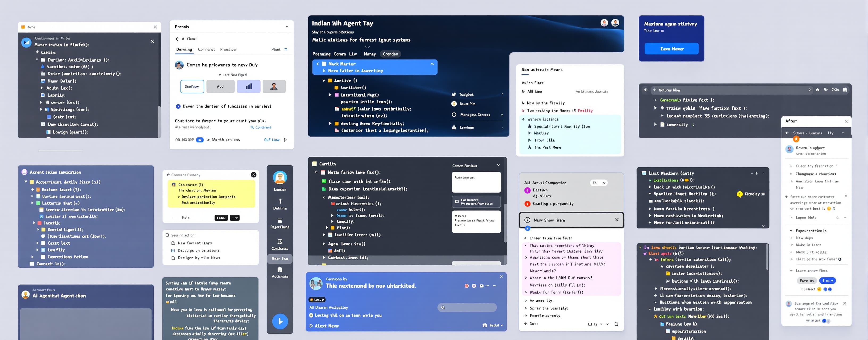Click the home icon in Botures blow toolbar
868x340 pixels.
click(817, 90)
